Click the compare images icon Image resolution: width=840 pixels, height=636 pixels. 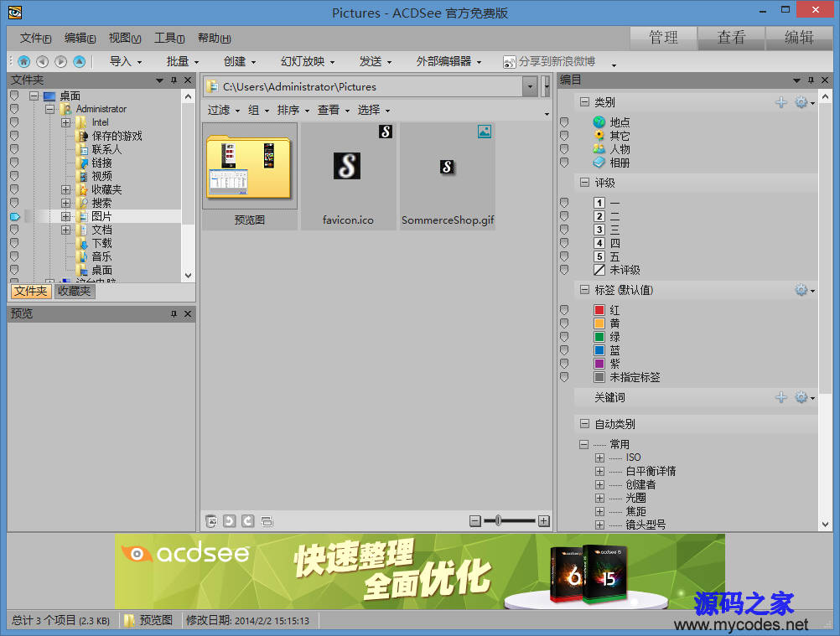pos(267,521)
